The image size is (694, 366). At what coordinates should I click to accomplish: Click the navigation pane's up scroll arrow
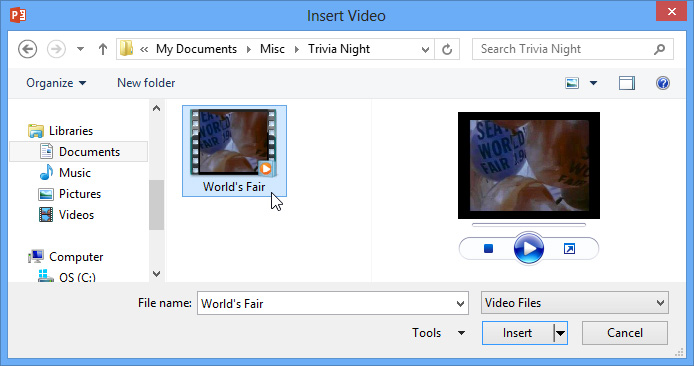156,108
